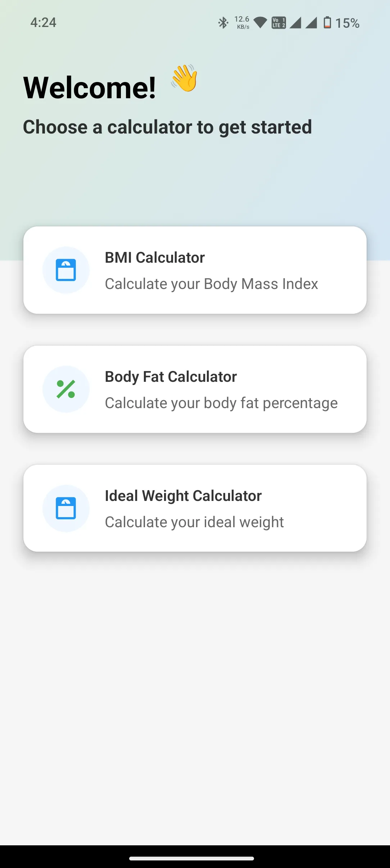Tap the bottom navigation gesture bar
The width and height of the screenshot is (390, 868).
192,858
